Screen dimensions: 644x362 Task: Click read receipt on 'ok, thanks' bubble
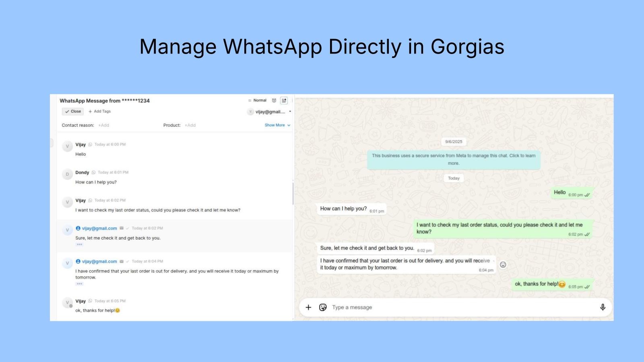[x=587, y=287]
